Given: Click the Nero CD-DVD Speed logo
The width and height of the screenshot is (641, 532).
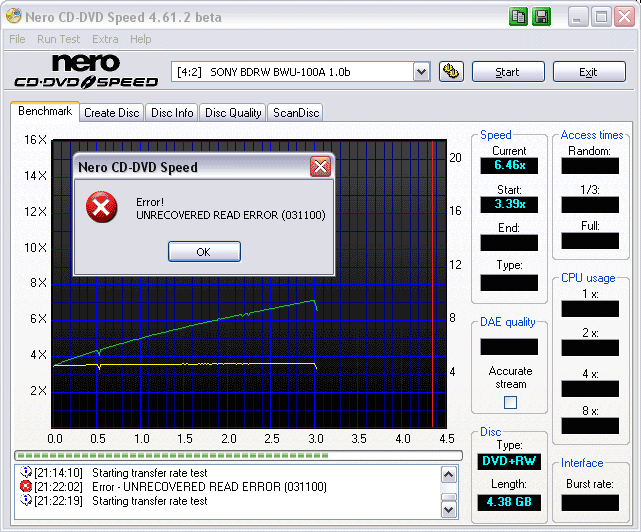Looking at the screenshot, I should 86,72.
